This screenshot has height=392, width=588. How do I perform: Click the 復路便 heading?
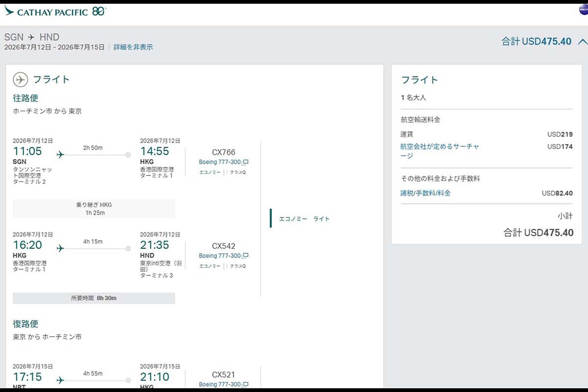pyautogui.click(x=25, y=324)
